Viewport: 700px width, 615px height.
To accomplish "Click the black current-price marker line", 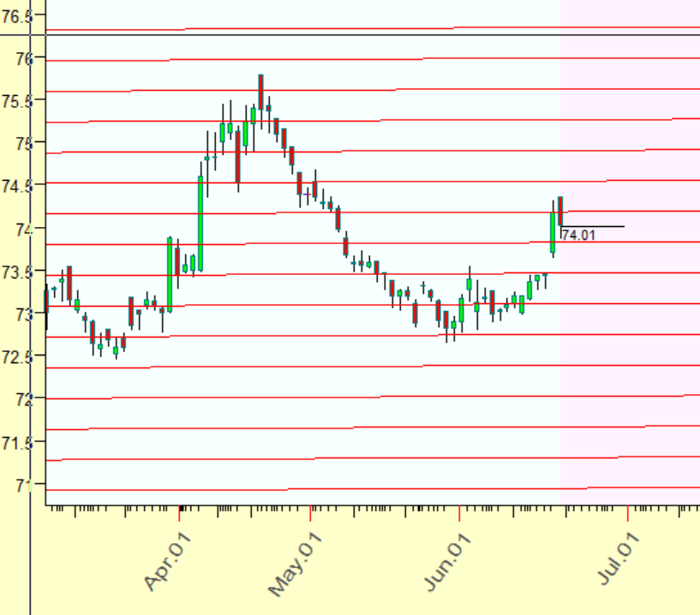I will pos(600,226).
